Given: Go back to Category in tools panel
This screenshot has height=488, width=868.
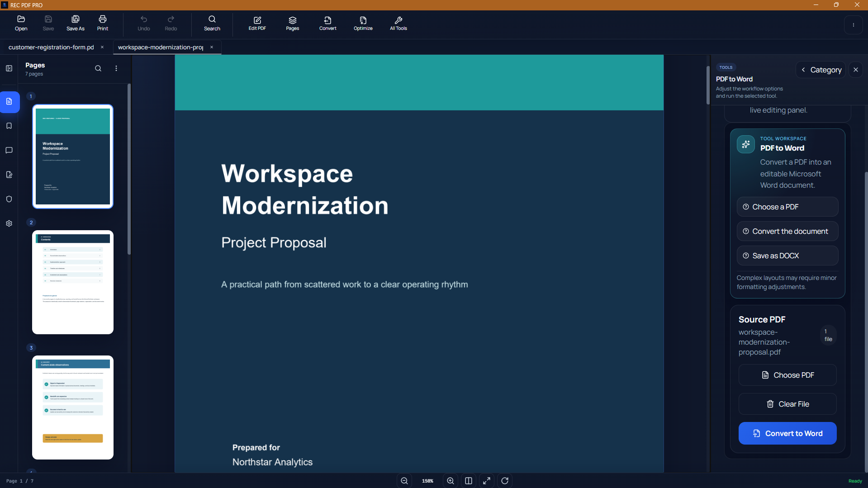Looking at the screenshot, I should point(821,70).
